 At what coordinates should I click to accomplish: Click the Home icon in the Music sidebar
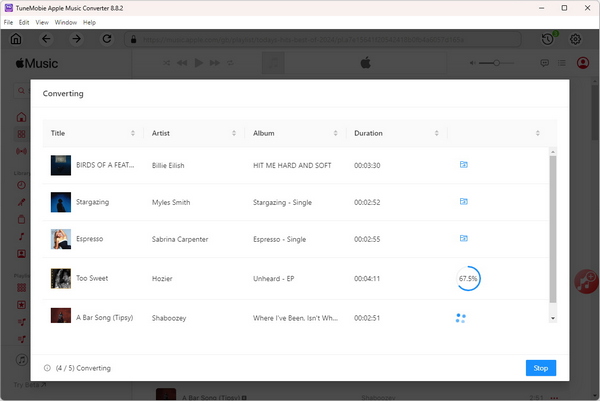pos(21,117)
